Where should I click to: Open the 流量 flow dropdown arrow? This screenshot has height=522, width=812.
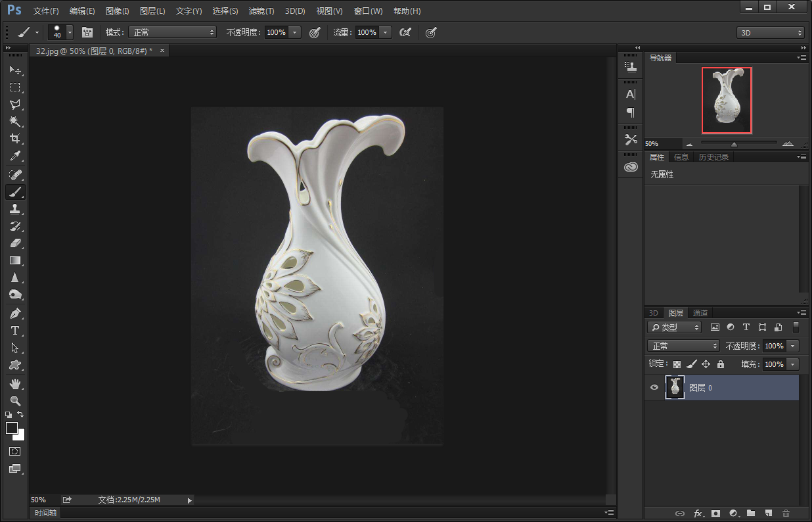pos(386,32)
